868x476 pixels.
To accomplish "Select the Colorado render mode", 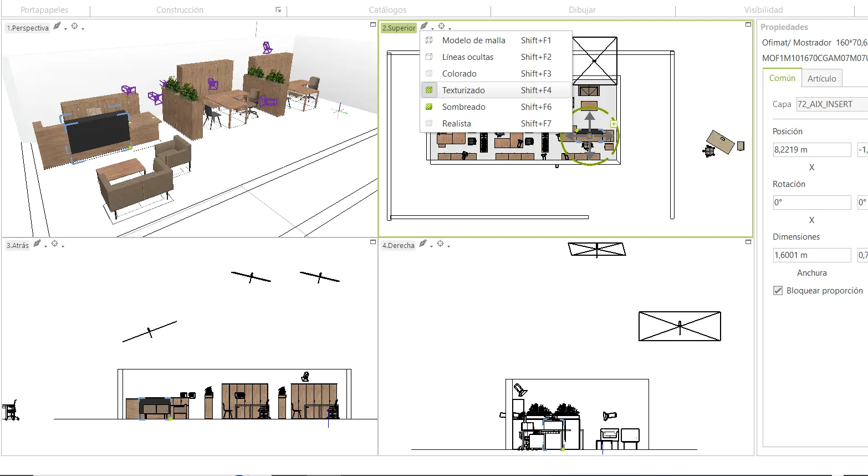I will tap(496, 74).
